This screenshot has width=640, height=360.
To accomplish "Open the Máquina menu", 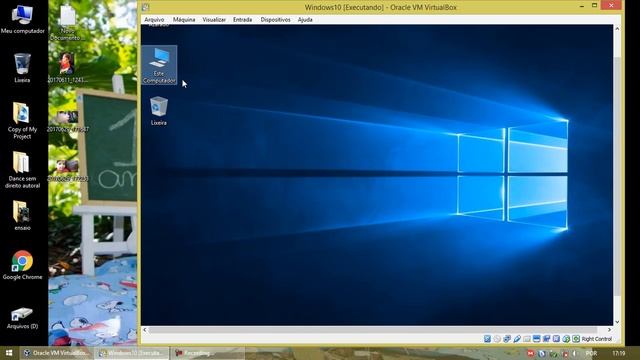I will 184,19.
